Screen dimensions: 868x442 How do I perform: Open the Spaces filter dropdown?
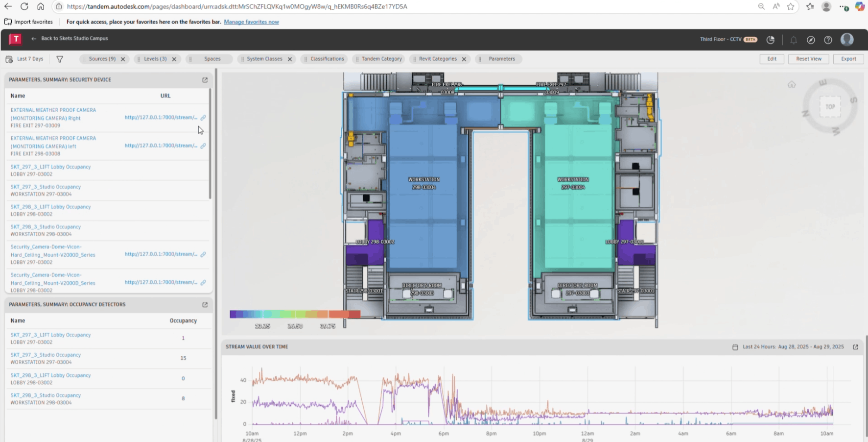pyautogui.click(x=212, y=59)
